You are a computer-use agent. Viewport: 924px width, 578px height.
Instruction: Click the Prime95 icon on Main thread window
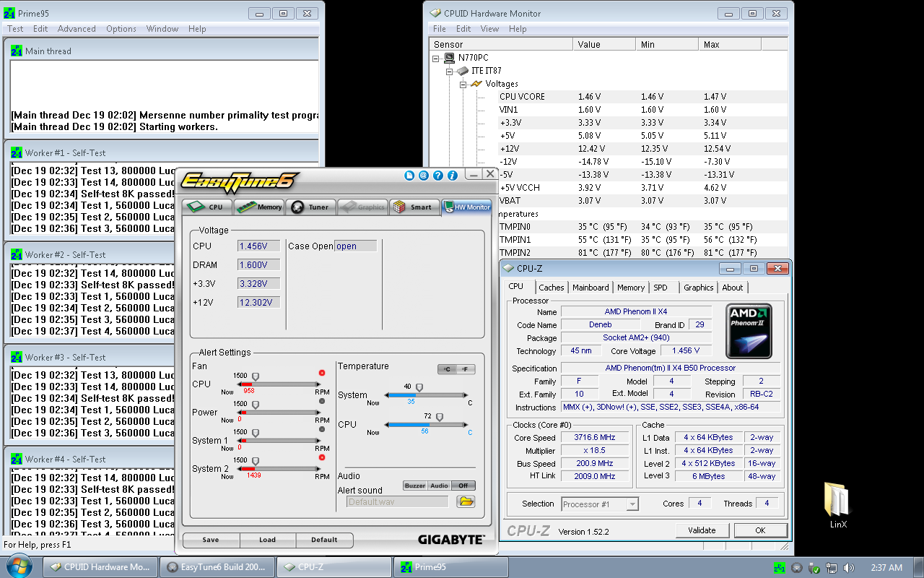17,51
